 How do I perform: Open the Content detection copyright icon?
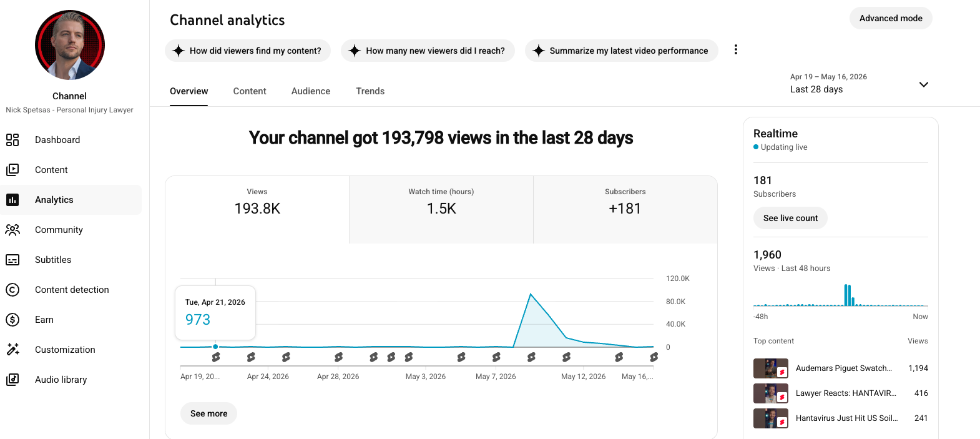click(12, 290)
